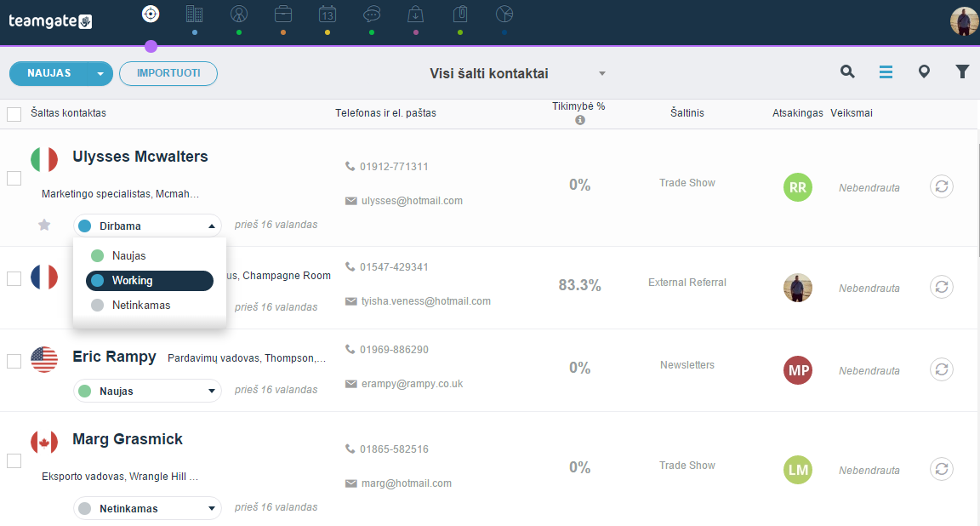Click email erampy@rampy.co.uk
This screenshot has height=526, width=980.
412,383
